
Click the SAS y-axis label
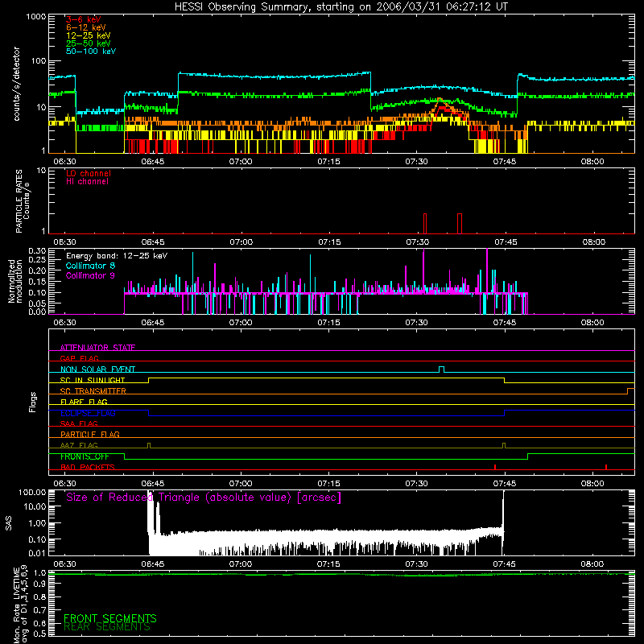tap(9, 523)
